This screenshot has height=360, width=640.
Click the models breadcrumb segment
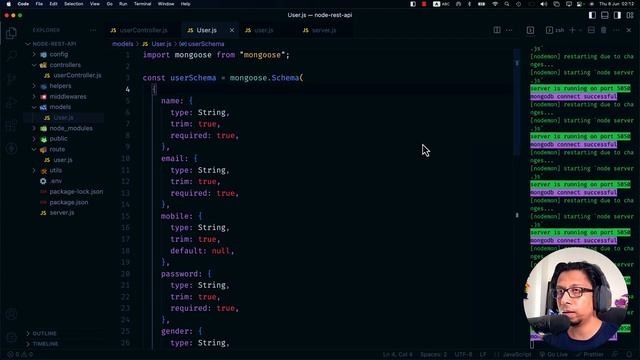tap(122, 44)
